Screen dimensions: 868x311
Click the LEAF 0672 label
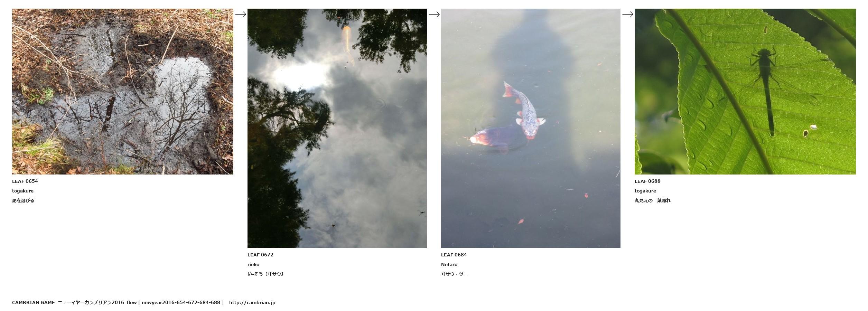pyautogui.click(x=260, y=255)
